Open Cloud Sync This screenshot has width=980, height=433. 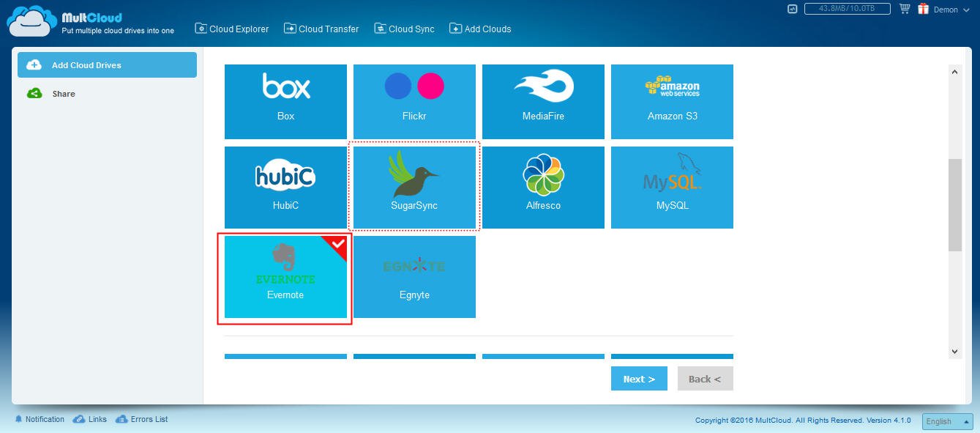pos(404,29)
